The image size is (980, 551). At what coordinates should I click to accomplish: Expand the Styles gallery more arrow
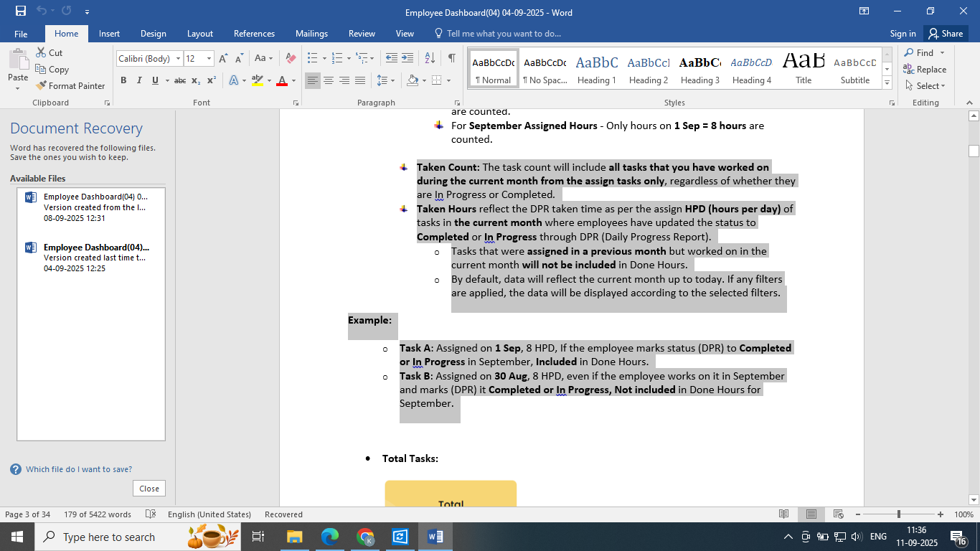[x=887, y=83]
